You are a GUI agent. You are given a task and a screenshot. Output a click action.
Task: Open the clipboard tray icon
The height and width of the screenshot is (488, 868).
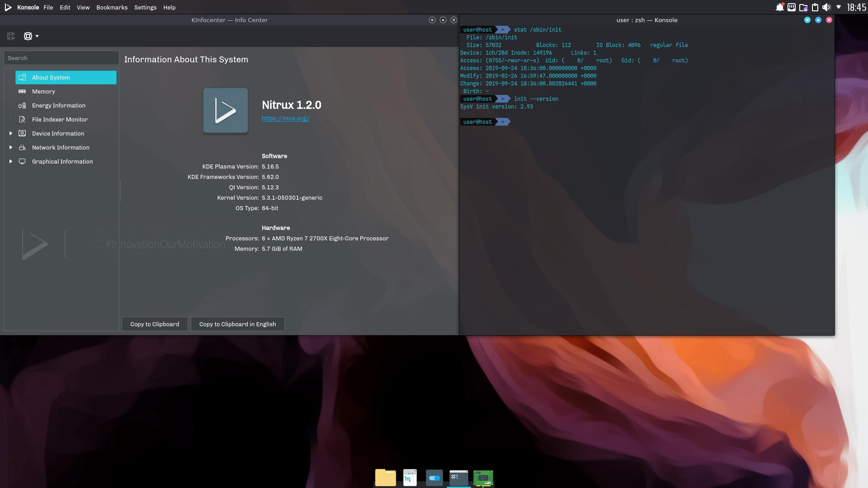pos(815,7)
